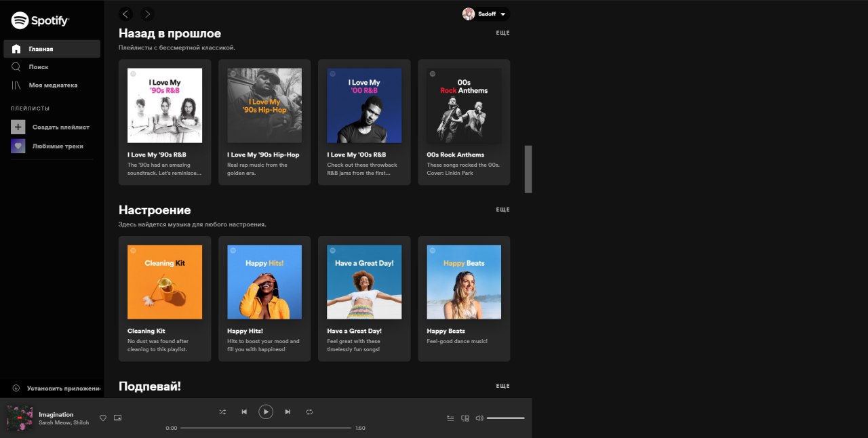Open the Главная home page
This screenshot has height=438, width=868.
pyautogui.click(x=52, y=49)
